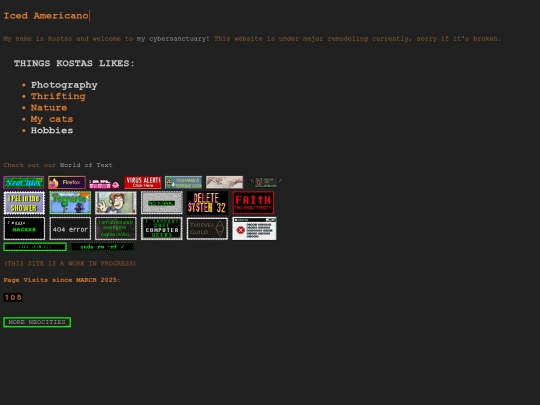Click the green bordered bar badge below Hacker stamp
The width and height of the screenshot is (540, 405).
(35, 247)
